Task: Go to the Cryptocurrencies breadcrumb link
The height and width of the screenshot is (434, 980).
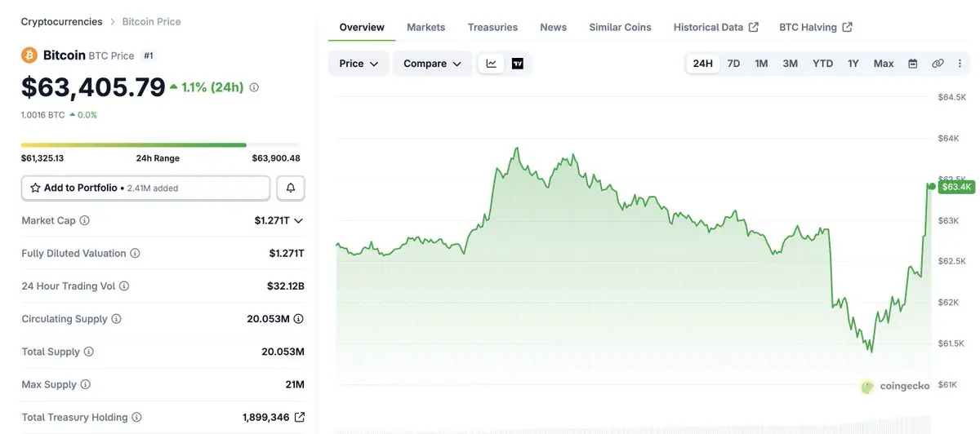Action: click(62, 21)
